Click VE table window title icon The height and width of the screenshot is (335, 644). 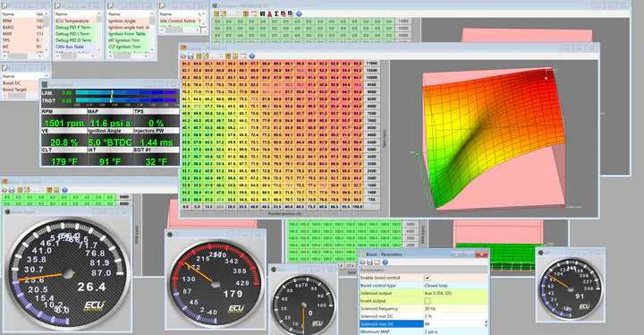(183, 48)
